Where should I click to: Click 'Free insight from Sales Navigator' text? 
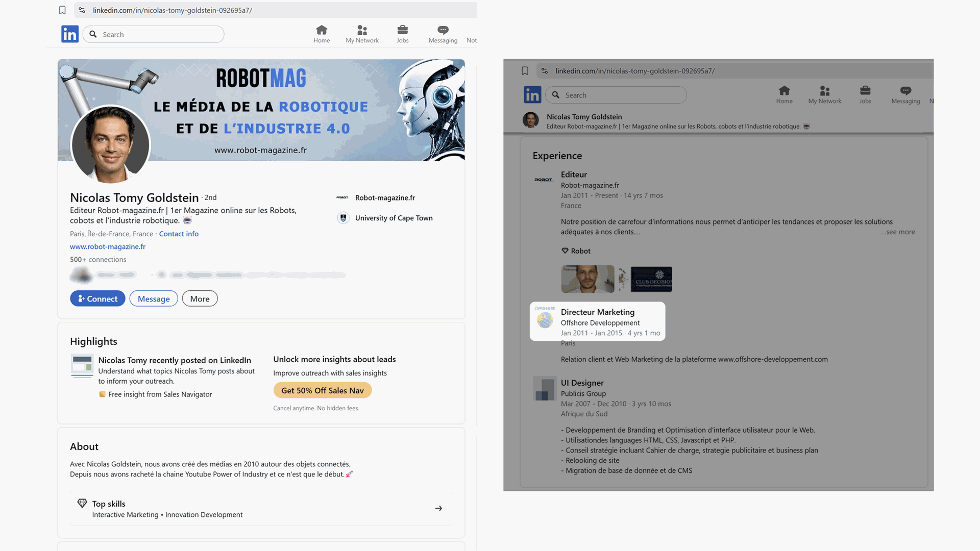point(160,394)
